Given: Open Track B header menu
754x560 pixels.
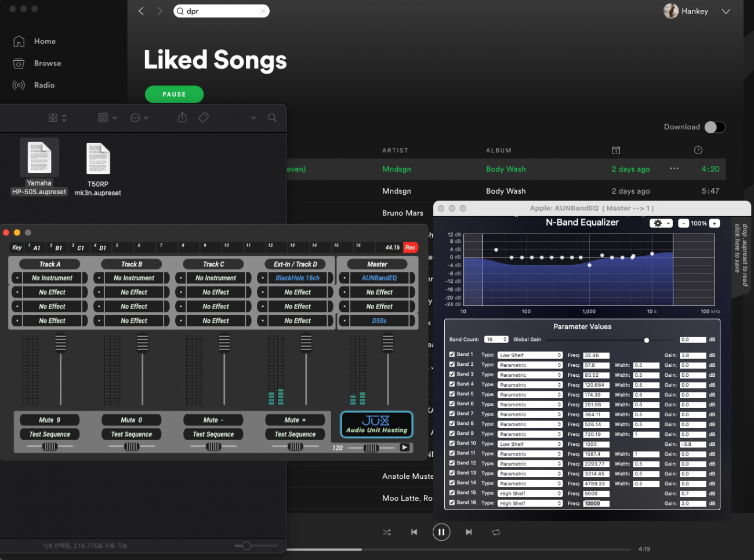Looking at the screenshot, I should (x=132, y=264).
